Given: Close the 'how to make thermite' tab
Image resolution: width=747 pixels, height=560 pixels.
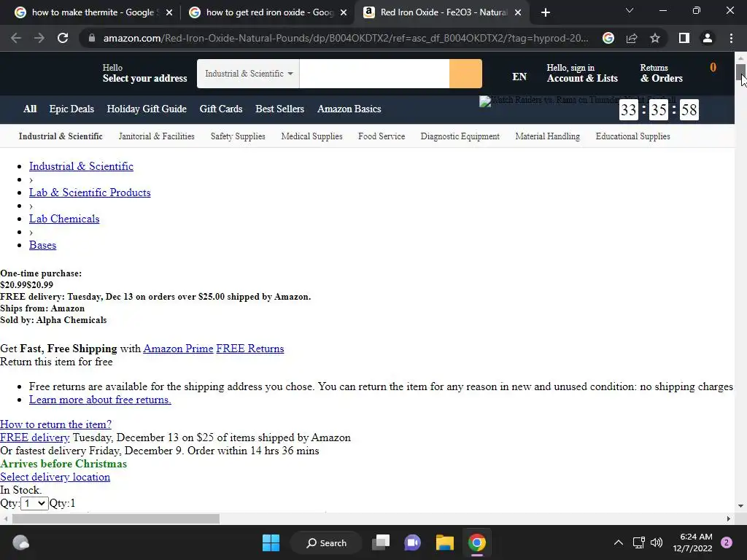Looking at the screenshot, I should click(169, 12).
